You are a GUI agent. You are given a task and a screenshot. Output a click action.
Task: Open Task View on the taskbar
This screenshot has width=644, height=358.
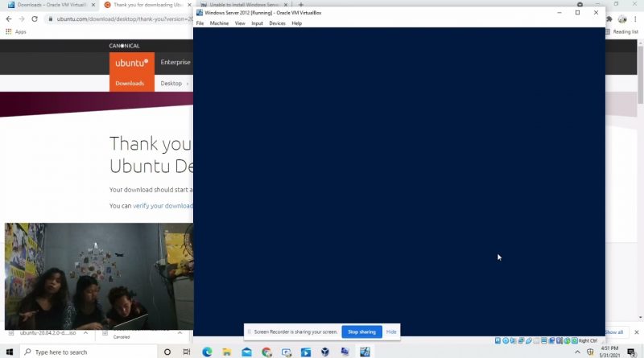(x=187, y=352)
